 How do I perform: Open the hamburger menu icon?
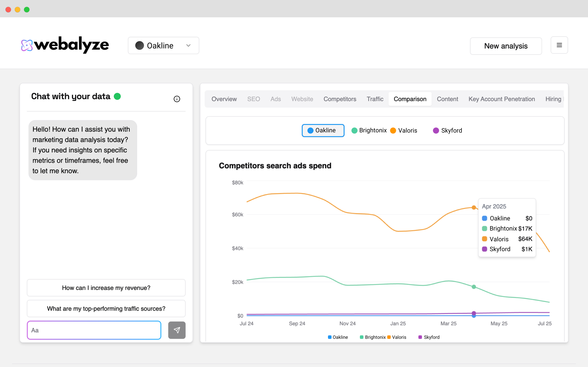pos(559,45)
